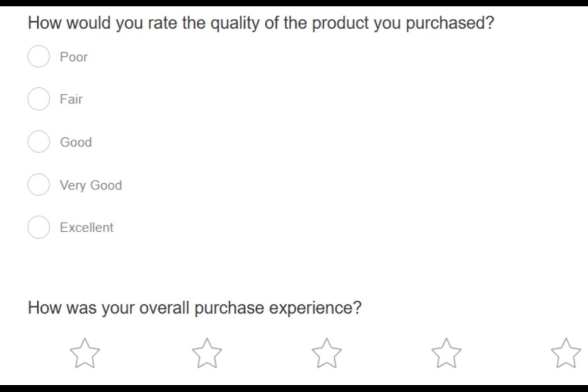Select the Excellent radio button circle
The image size is (588, 392).
pos(38,227)
